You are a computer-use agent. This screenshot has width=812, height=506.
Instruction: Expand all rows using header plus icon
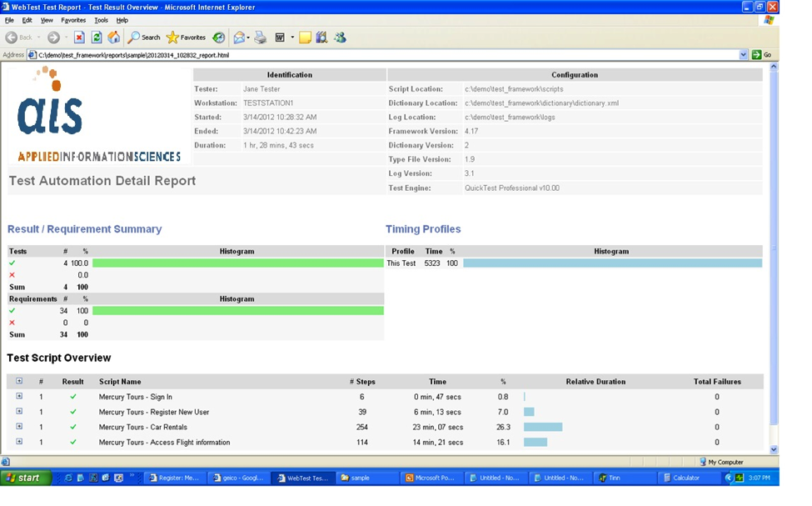point(19,382)
